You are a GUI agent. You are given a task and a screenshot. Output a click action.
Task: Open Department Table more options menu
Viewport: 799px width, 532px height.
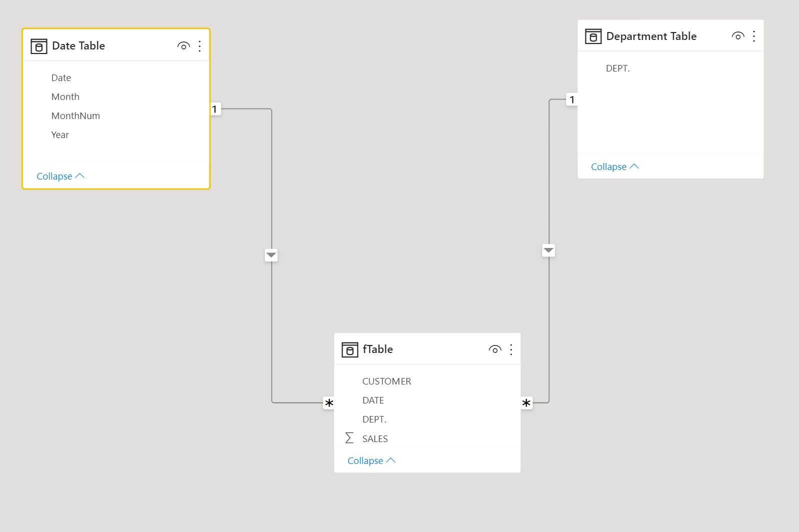tap(754, 36)
